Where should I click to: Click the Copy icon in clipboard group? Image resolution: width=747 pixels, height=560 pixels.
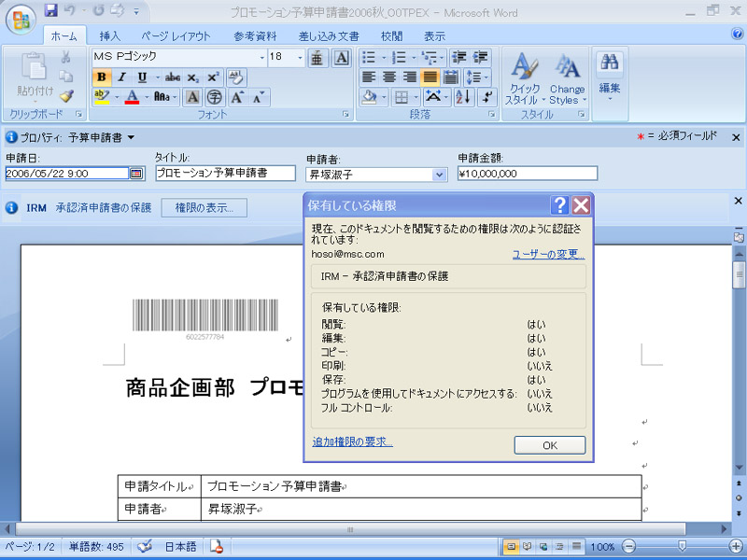coord(65,77)
